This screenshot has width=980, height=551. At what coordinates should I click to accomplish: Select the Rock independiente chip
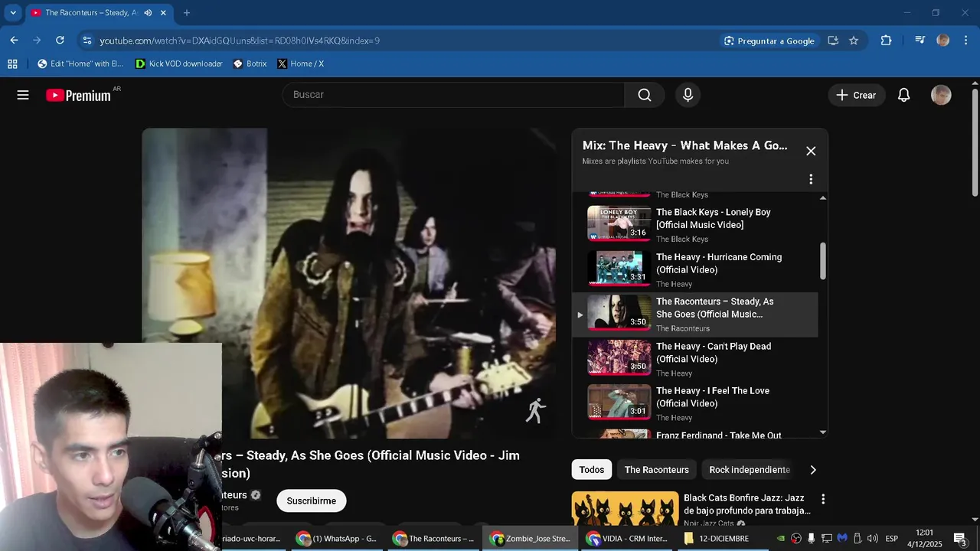[750, 470]
